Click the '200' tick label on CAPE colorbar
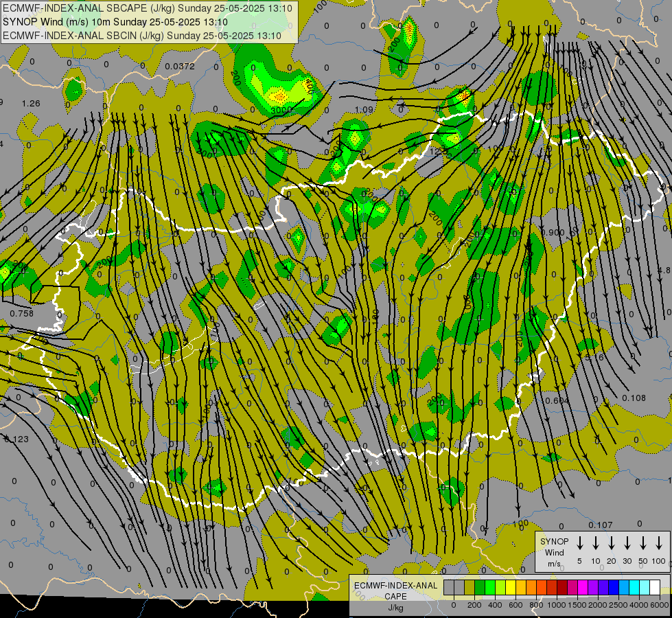 (x=474, y=605)
